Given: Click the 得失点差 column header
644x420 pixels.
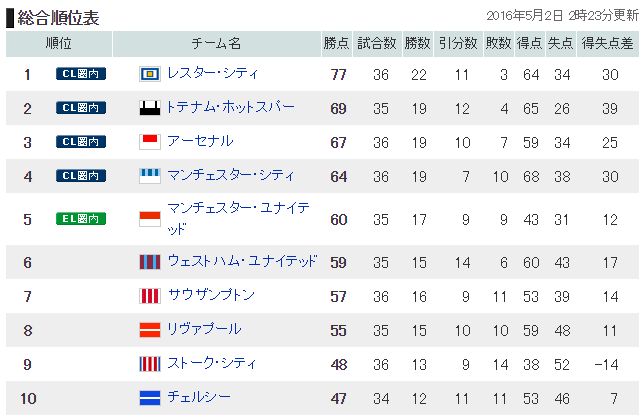Looking at the screenshot, I should pyautogui.click(x=607, y=44).
